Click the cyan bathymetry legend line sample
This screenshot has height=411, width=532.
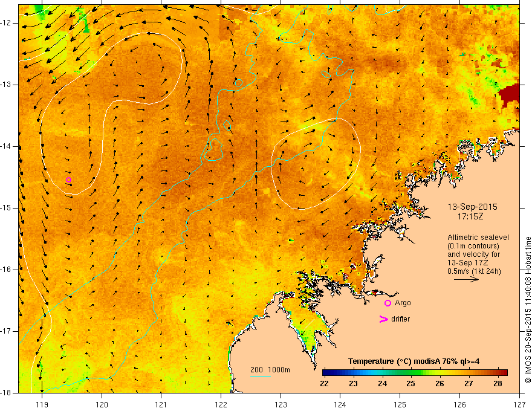click(260, 376)
